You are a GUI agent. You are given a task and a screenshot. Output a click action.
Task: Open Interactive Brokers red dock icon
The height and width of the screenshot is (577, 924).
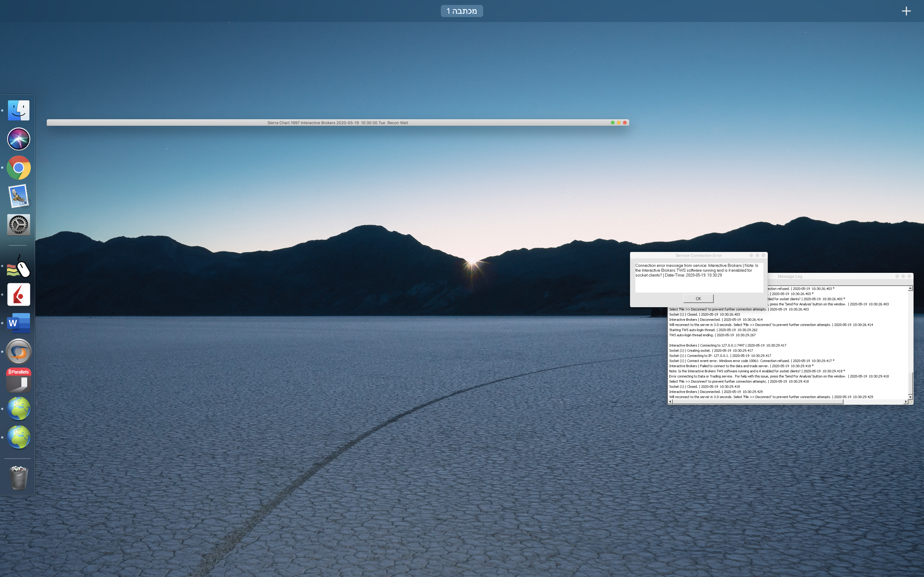point(18,295)
